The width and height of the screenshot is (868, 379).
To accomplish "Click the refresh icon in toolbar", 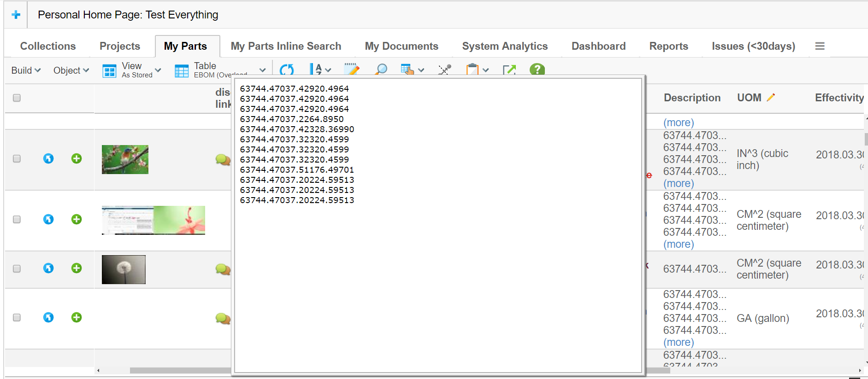I will 286,70.
